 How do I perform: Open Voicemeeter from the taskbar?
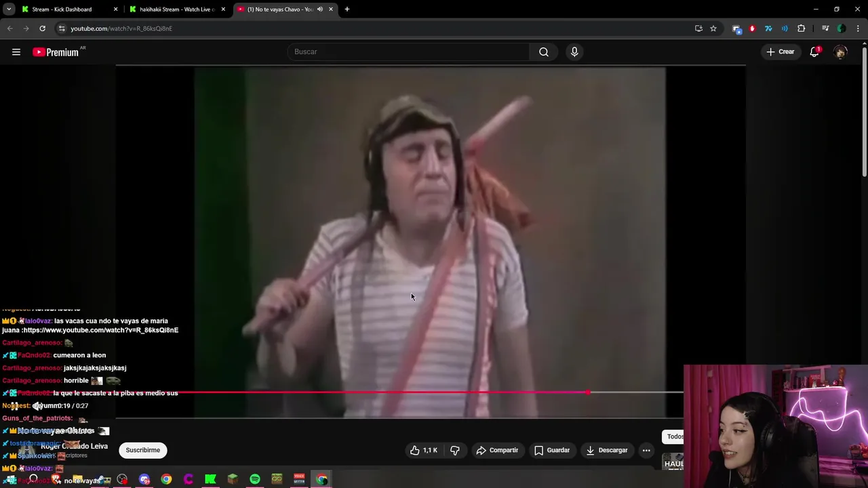tap(299, 479)
